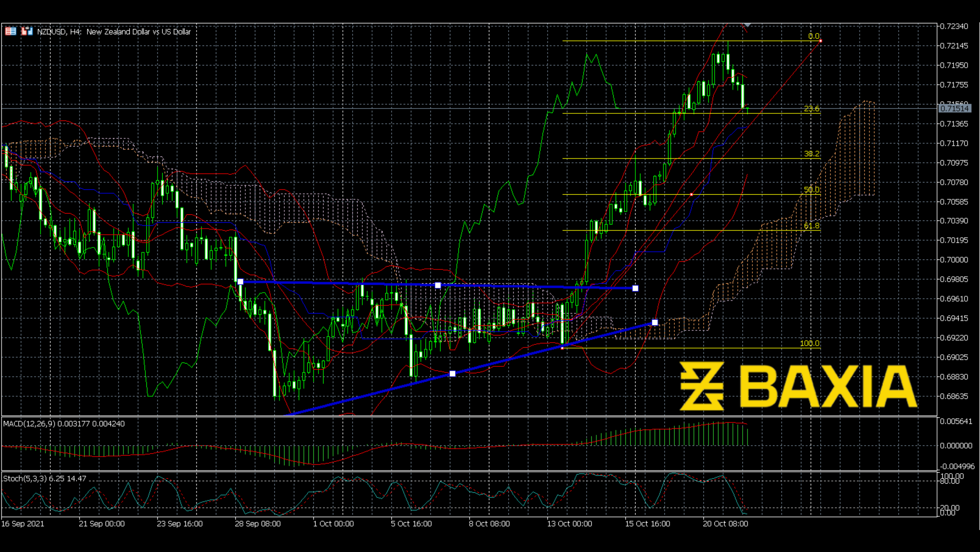980x552 pixels.
Task: Click the BAXIA logo watermark
Action: [x=798, y=386]
